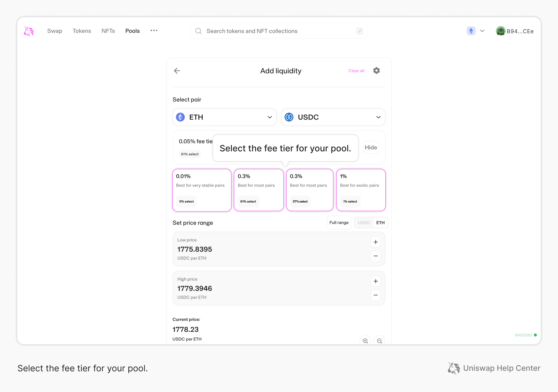This screenshot has height=392, width=558.
Task: Open the wallet account B94...CEe
Action: pos(515,31)
